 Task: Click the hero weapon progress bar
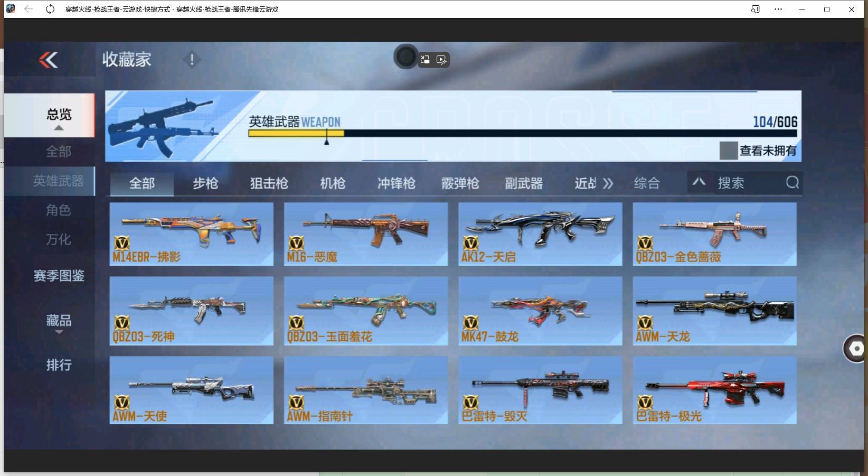point(522,134)
